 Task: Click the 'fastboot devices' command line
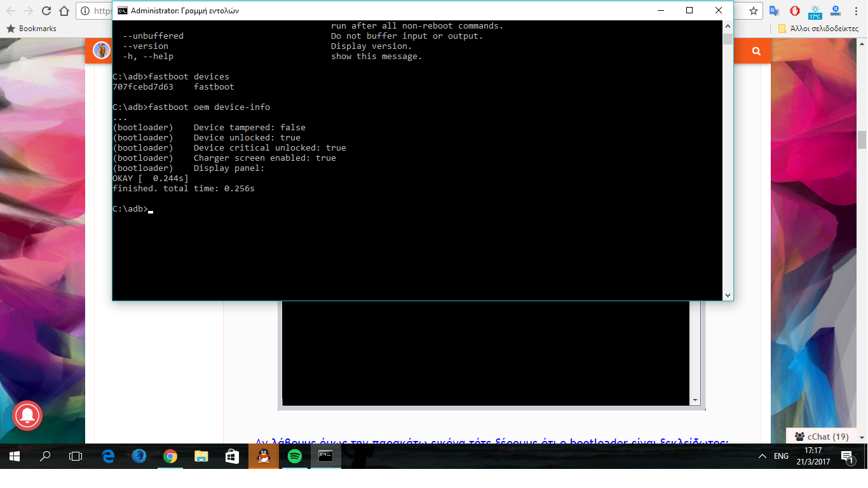[x=171, y=77]
